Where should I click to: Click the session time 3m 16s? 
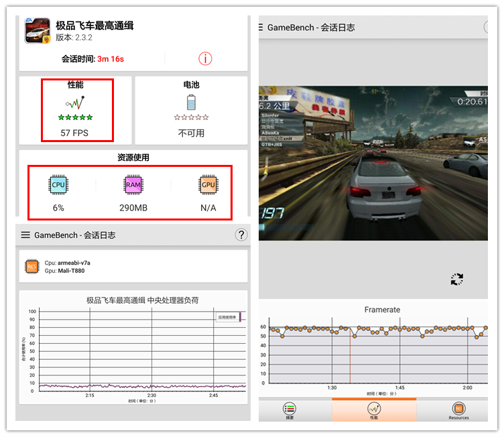tap(111, 59)
